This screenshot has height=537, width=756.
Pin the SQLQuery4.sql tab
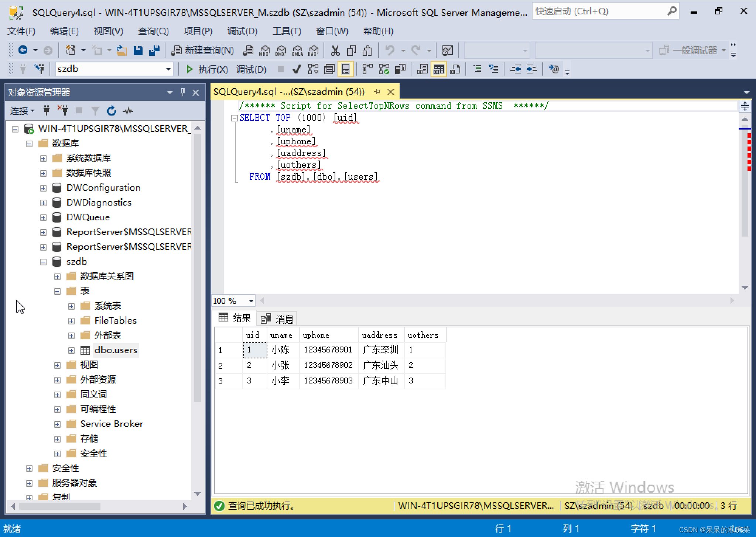377,91
